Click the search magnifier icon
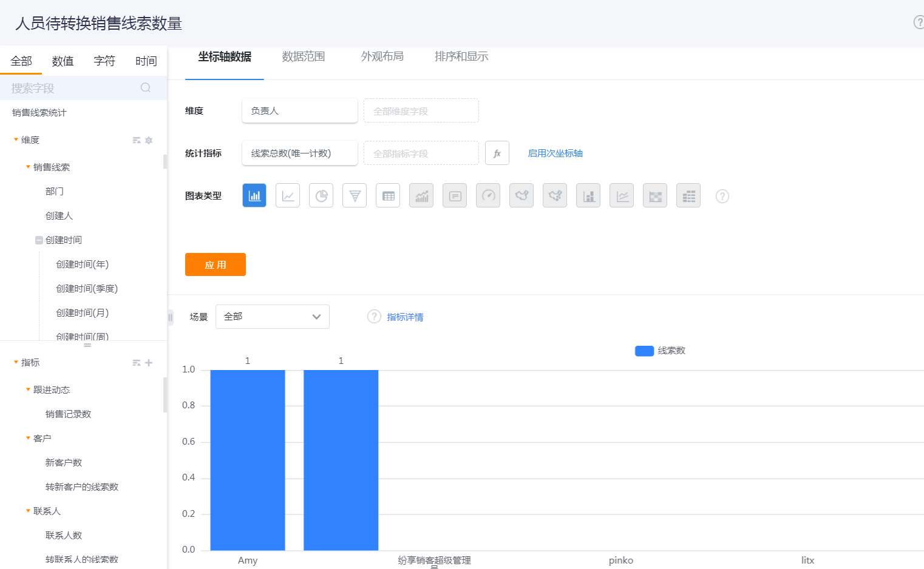924x569 pixels. point(146,87)
